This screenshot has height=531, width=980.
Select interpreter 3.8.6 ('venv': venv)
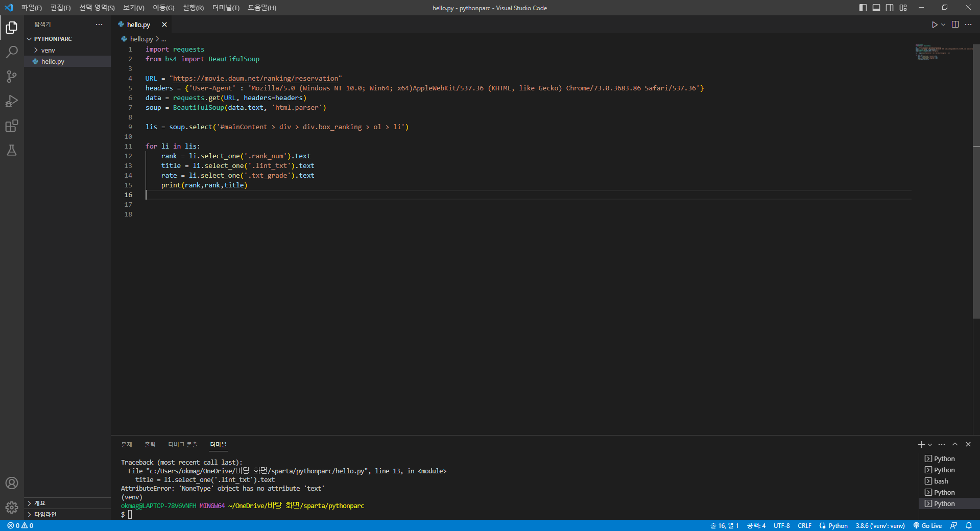click(880, 525)
